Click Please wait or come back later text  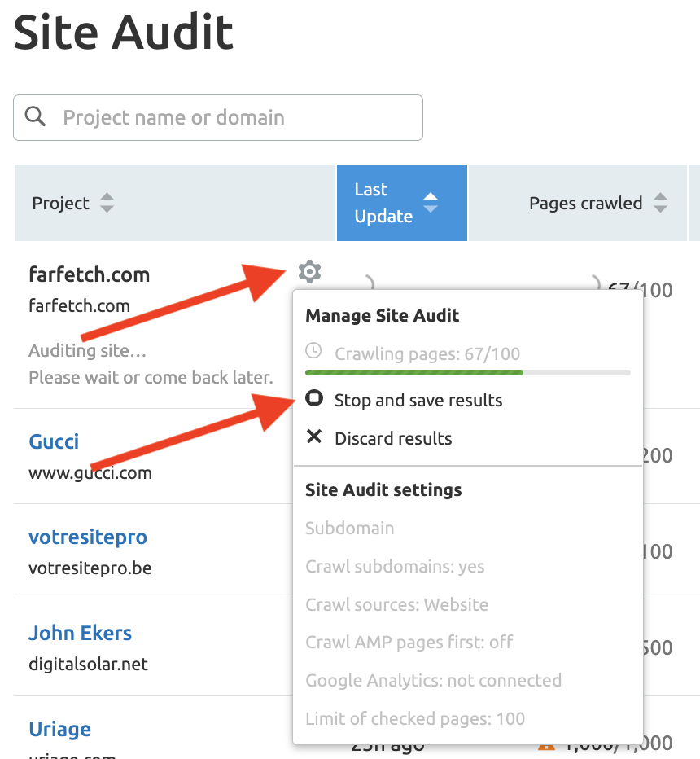[151, 377]
